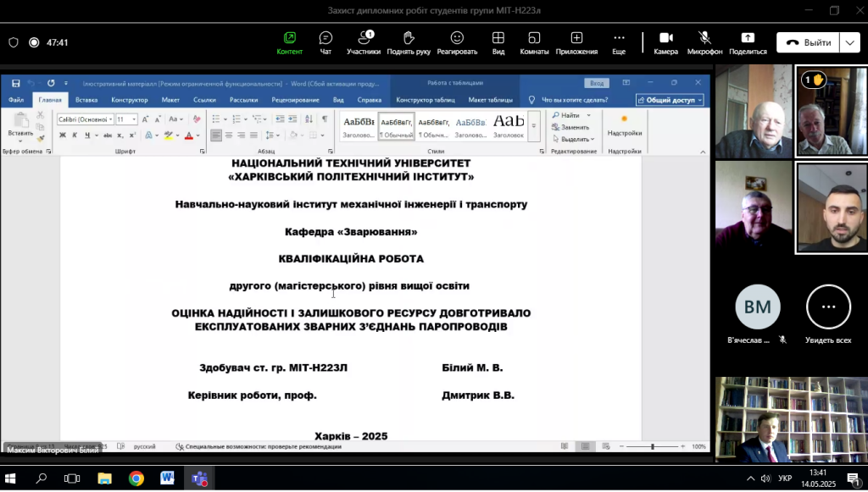868x492 pixels.
Task: Click the decrease indent icon
Action: point(280,119)
